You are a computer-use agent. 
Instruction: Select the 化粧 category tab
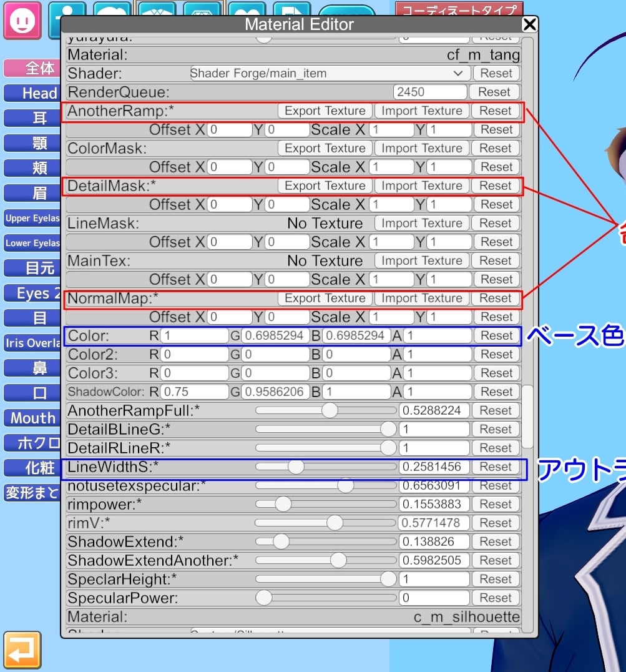point(32,468)
